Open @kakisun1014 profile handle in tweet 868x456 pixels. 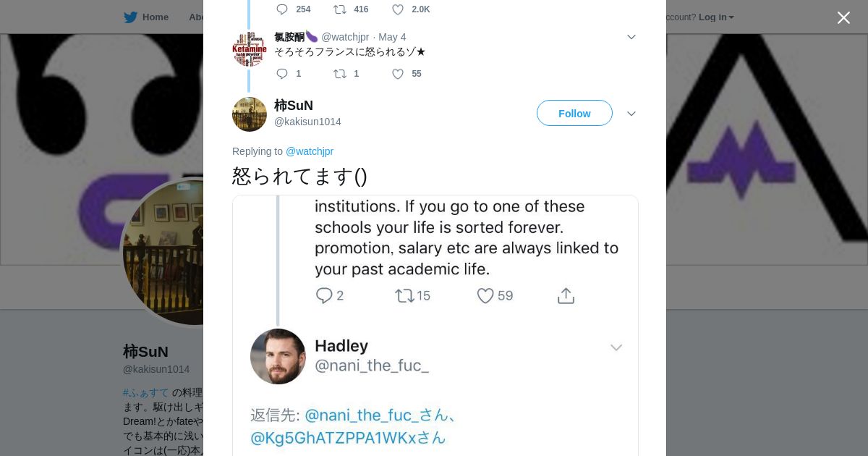307,122
